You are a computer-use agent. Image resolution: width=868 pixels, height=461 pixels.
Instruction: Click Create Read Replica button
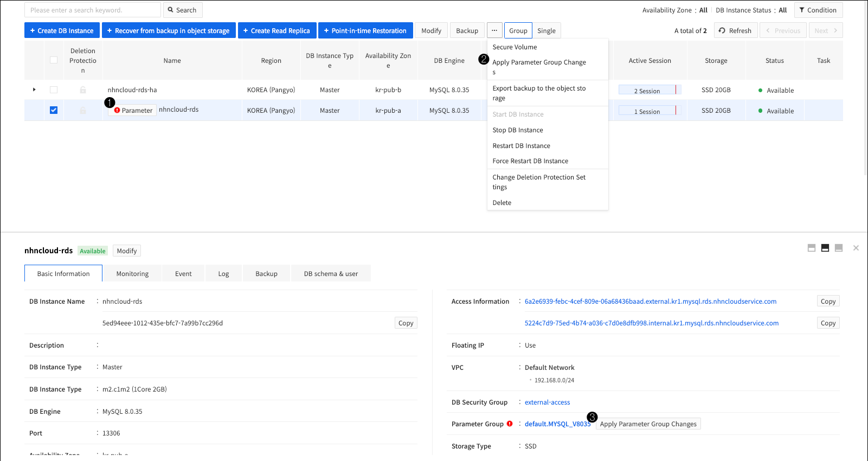click(277, 30)
